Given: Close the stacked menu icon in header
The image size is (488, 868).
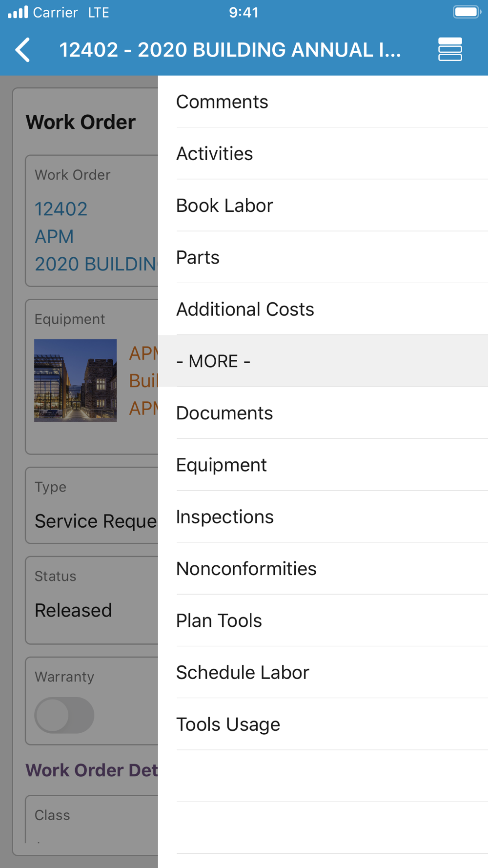Looking at the screenshot, I should click(x=450, y=49).
